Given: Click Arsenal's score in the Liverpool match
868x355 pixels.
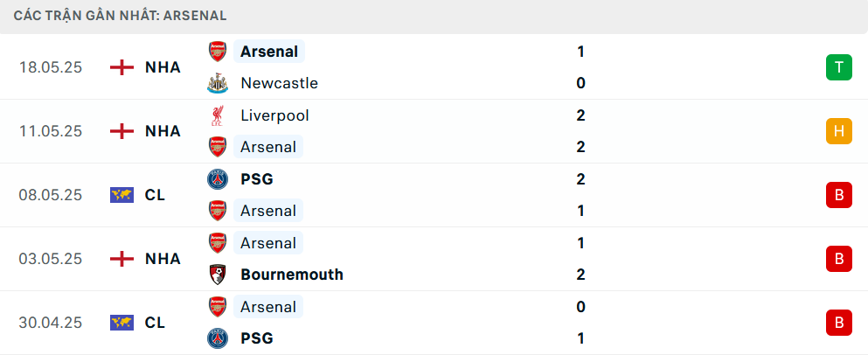Looking at the screenshot, I should [x=580, y=147].
